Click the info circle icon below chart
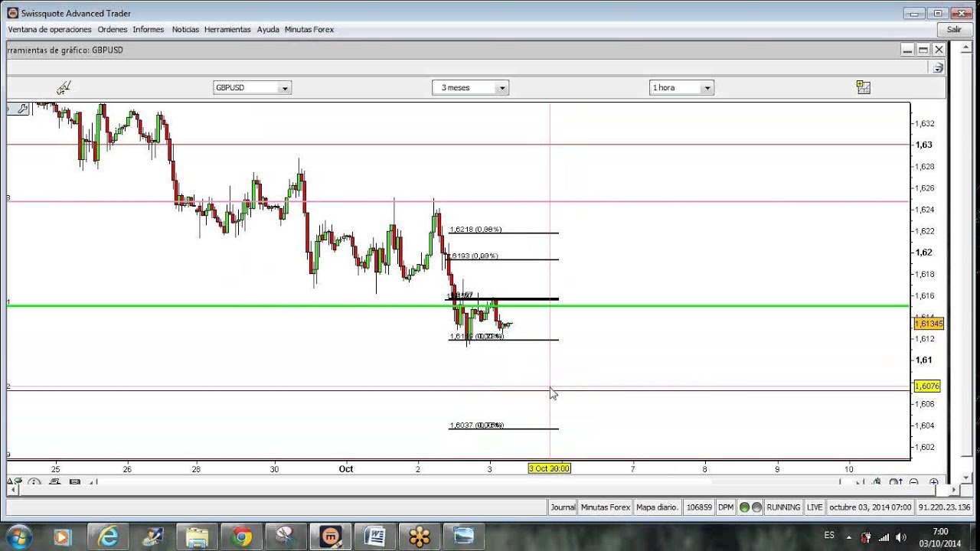 [x=34, y=482]
